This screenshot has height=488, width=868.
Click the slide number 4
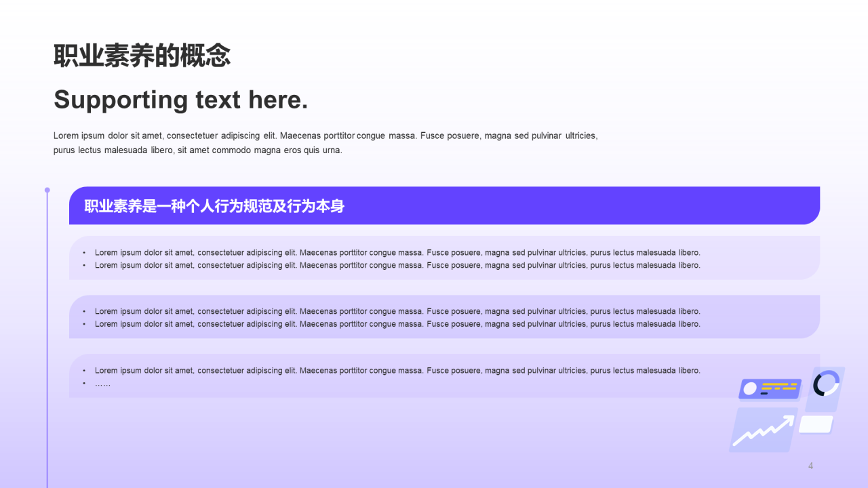(810, 466)
